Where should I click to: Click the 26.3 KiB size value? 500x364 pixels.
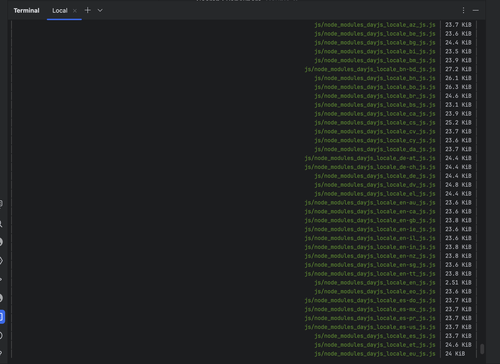458,87
